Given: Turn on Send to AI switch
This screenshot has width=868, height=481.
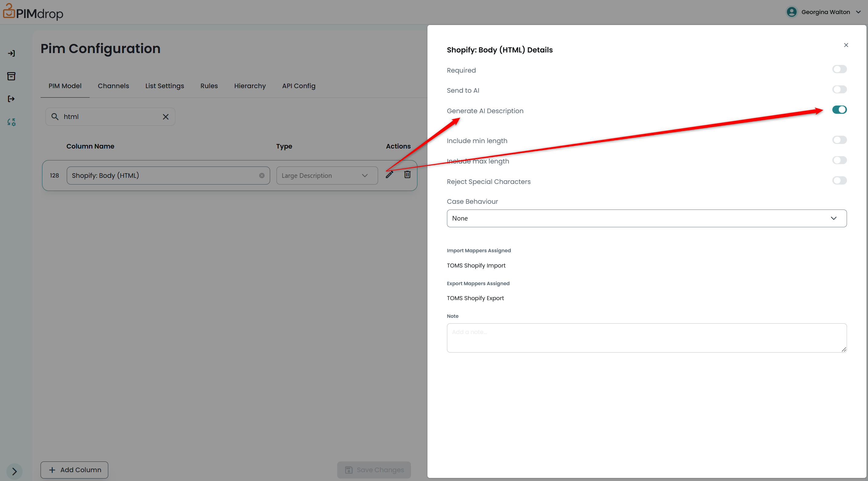Looking at the screenshot, I should point(839,90).
